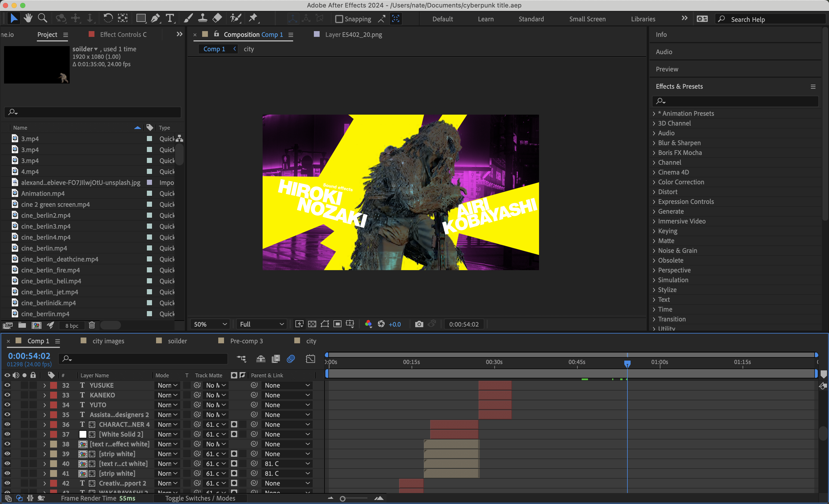829x504 pixels.
Task: Click the 8 bpc color depth button
Action: click(72, 326)
